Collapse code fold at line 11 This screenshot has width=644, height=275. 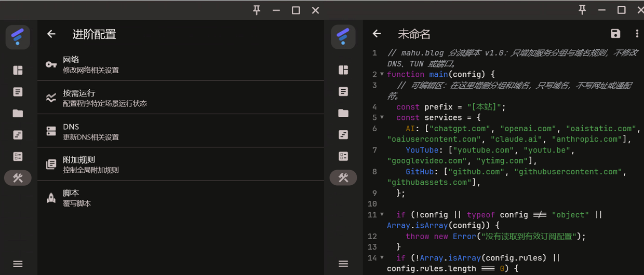382,214
